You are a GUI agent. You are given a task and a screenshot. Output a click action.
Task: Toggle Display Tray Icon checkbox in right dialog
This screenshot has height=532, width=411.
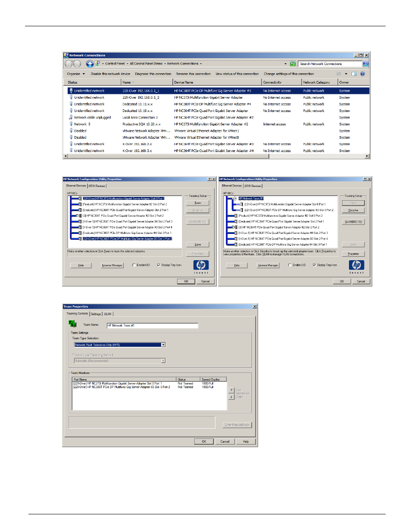(x=314, y=265)
